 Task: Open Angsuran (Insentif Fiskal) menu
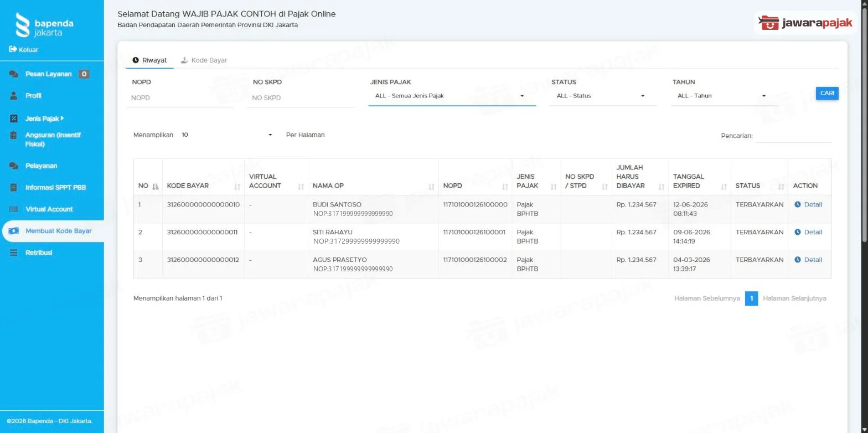point(53,140)
